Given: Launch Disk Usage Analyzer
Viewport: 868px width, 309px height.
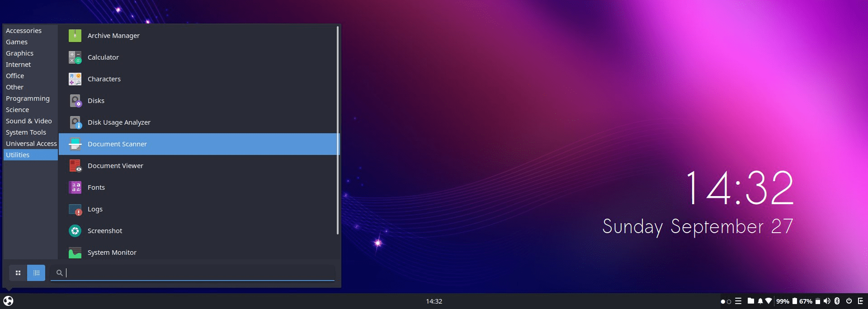Looking at the screenshot, I should tap(118, 122).
